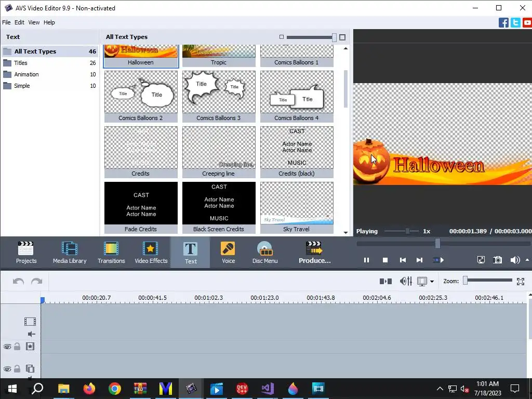This screenshot has width=532, height=399.
Task: Jump to next frame in preview
Action: point(420,260)
